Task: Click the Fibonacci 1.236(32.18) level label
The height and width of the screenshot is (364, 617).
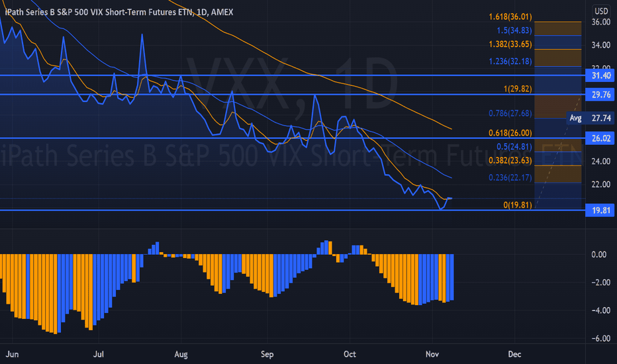Action: point(510,61)
